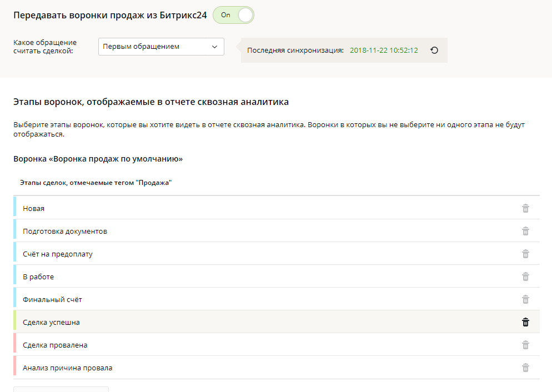This screenshot has width=552, height=392.
Task: Click the last synchronization timestamp
Action: pyautogui.click(x=384, y=50)
